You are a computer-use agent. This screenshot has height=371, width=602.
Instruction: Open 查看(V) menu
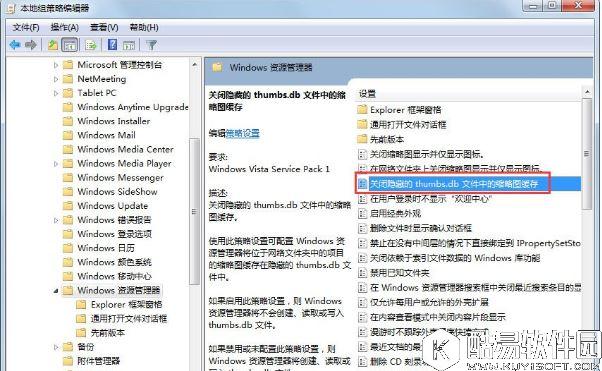(x=104, y=27)
